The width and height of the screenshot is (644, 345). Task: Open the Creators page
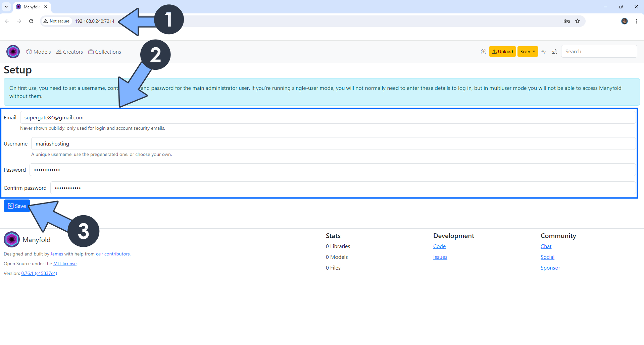[69, 52]
